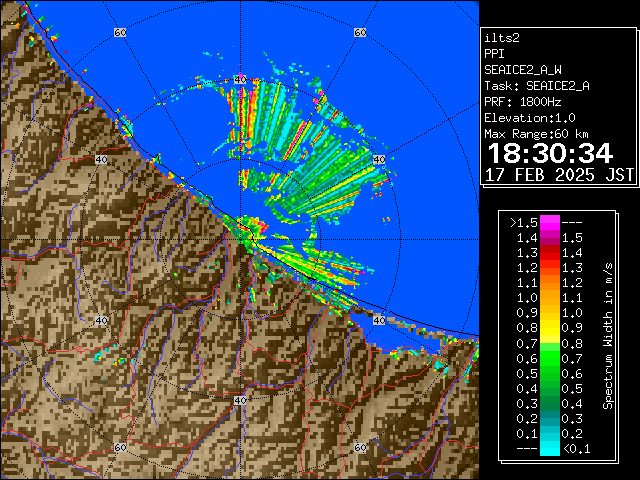Click the 40 km label east-southeast near coast
640x480 pixels.
click(380, 320)
